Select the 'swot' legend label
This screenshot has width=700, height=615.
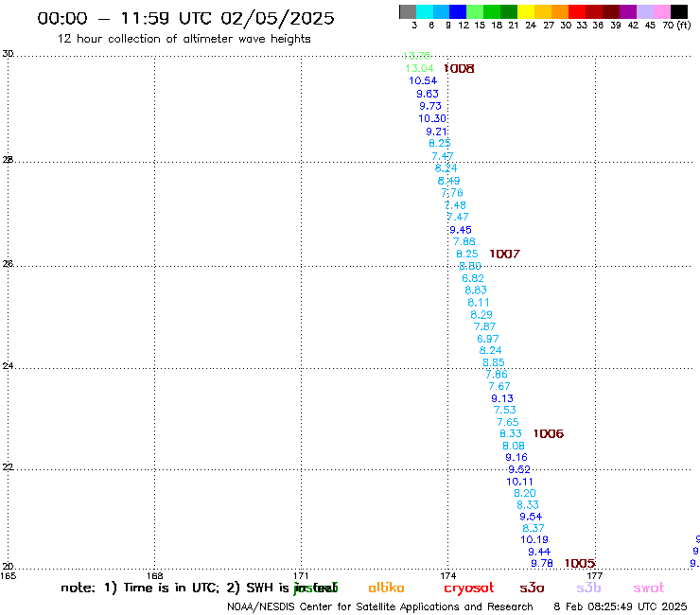(x=649, y=589)
